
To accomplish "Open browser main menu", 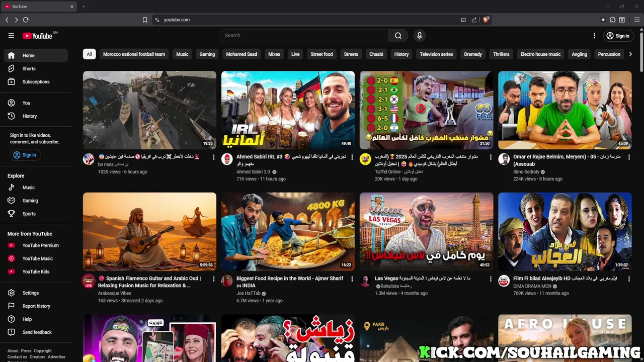I will (x=636, y=20).
